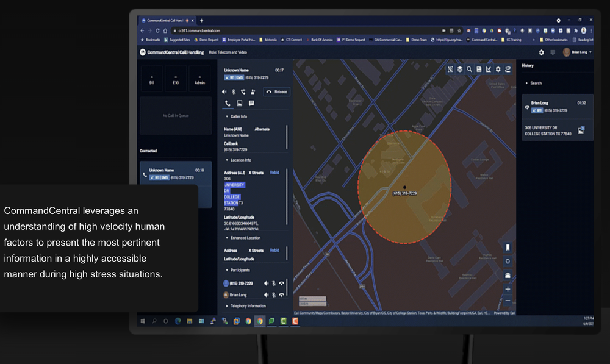Expand the Telephony Information section

pyautogui.click(x=227, y=305)
